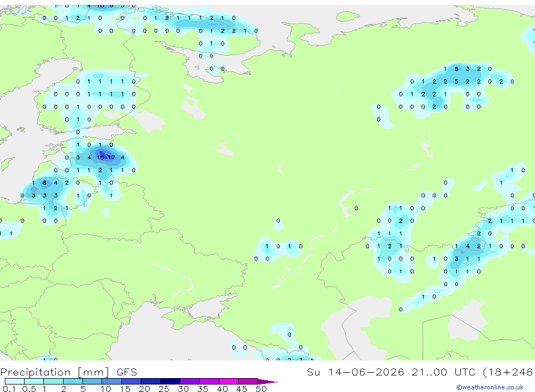
Task: Select the 30–35 mm purple legend swatch
Action: point(190,381)
